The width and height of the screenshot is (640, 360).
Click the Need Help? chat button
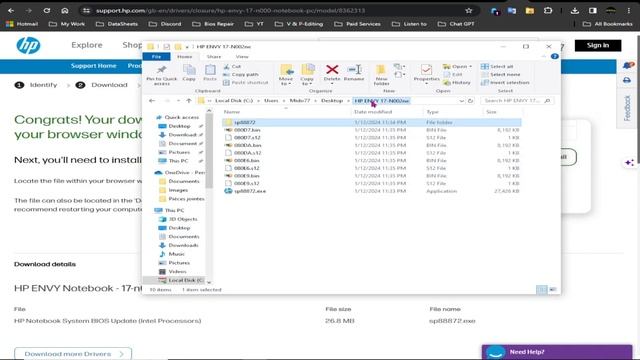(x=557, y=352)
